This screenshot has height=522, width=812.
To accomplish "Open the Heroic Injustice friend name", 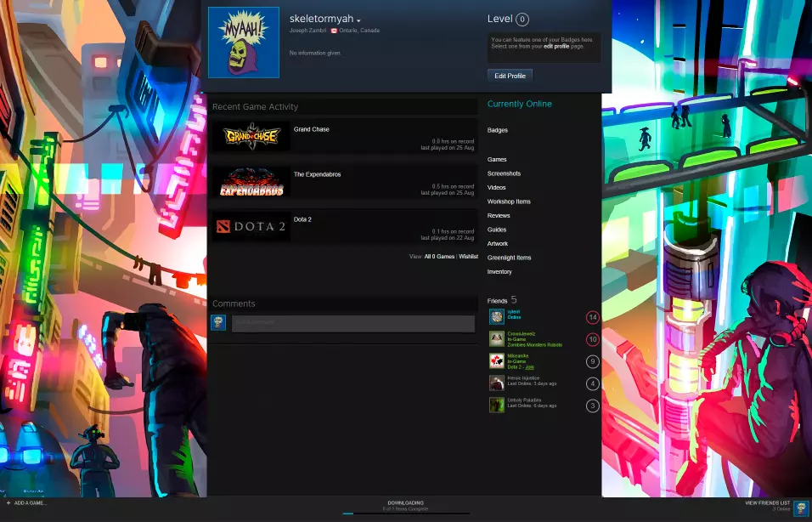I will tap(523, 377).
